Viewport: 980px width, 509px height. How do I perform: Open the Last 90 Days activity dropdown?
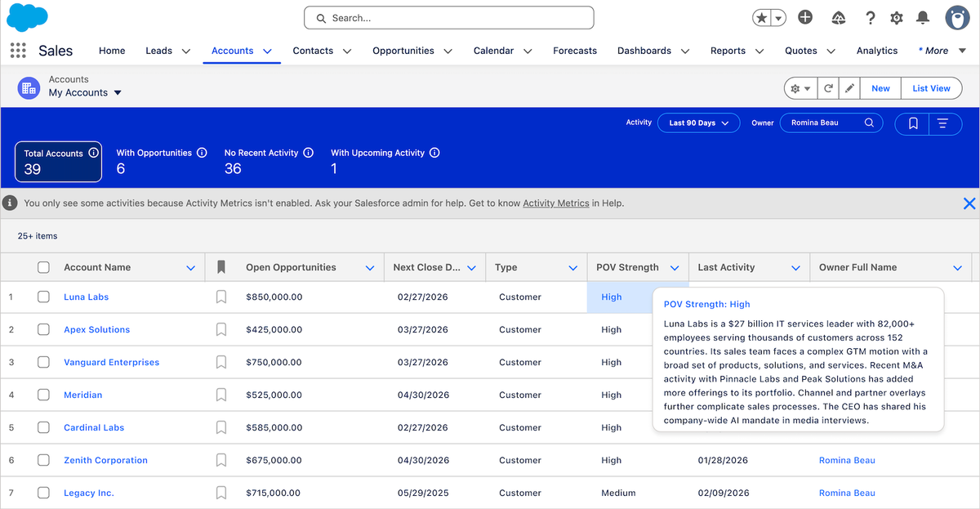698,123
